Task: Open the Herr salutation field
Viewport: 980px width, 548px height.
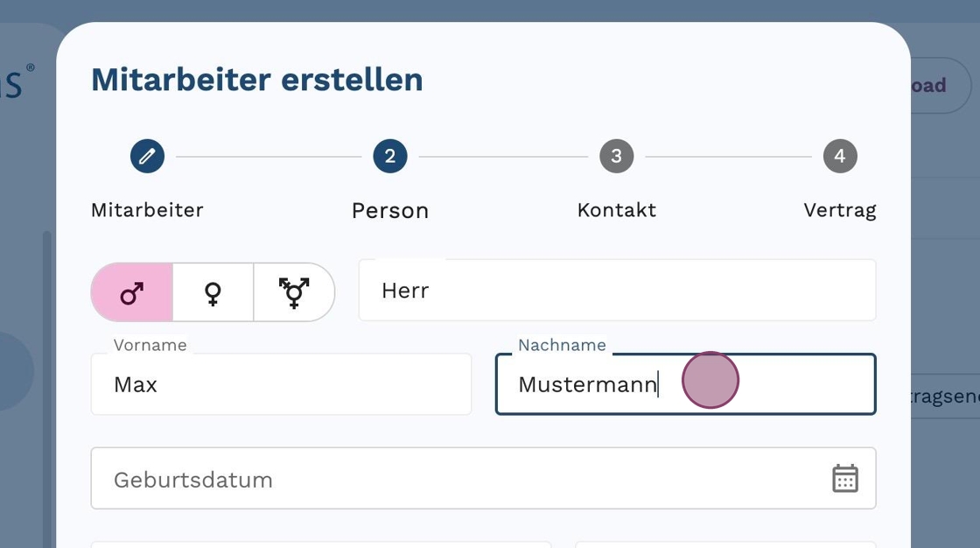Action: tap(617, 291)
